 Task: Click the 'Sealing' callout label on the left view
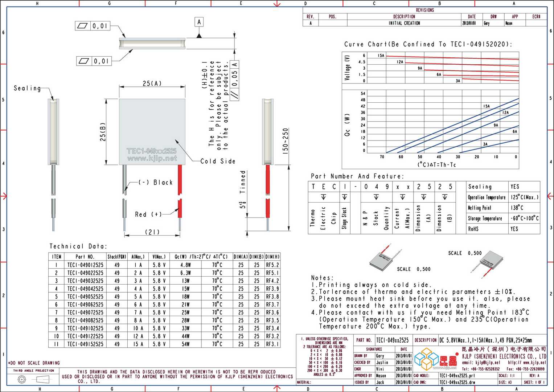27,88
